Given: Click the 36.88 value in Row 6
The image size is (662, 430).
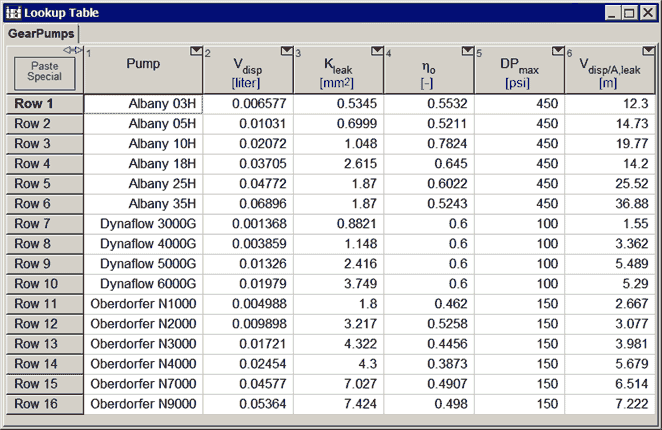Looking at the screenshot, I should (610, 204).
